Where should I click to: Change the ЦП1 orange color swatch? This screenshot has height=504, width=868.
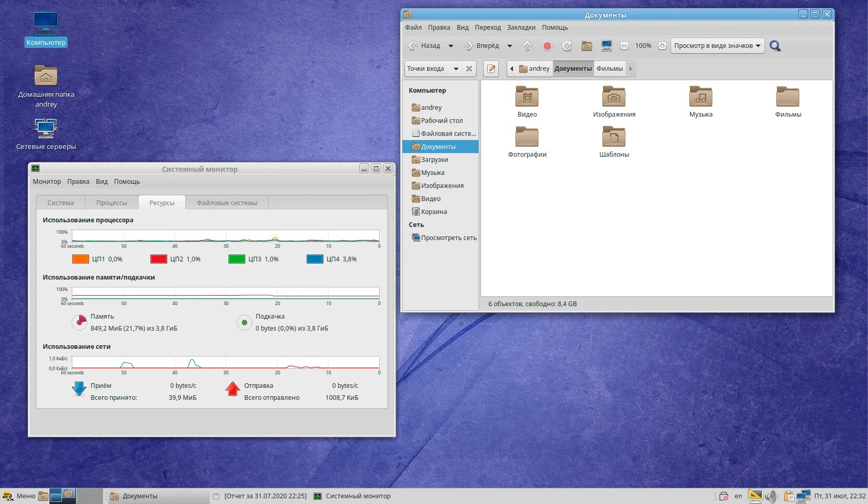point(81,259)
